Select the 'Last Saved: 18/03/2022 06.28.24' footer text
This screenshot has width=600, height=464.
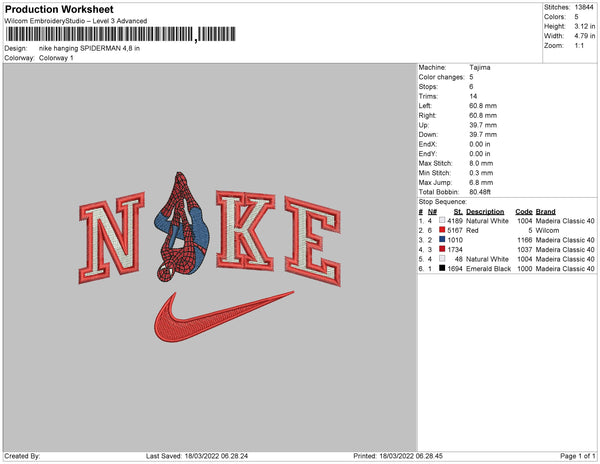pyautogui.click(x=197, y=456)
